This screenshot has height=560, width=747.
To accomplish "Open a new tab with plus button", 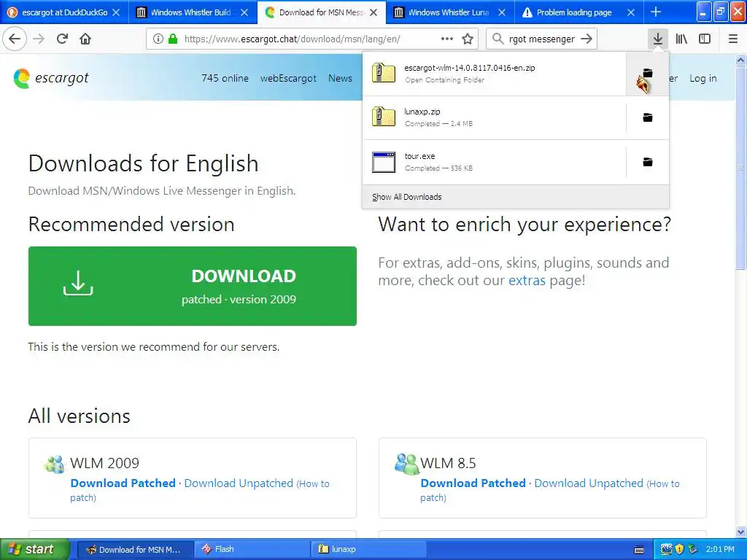I will click(x=656, y=12).
